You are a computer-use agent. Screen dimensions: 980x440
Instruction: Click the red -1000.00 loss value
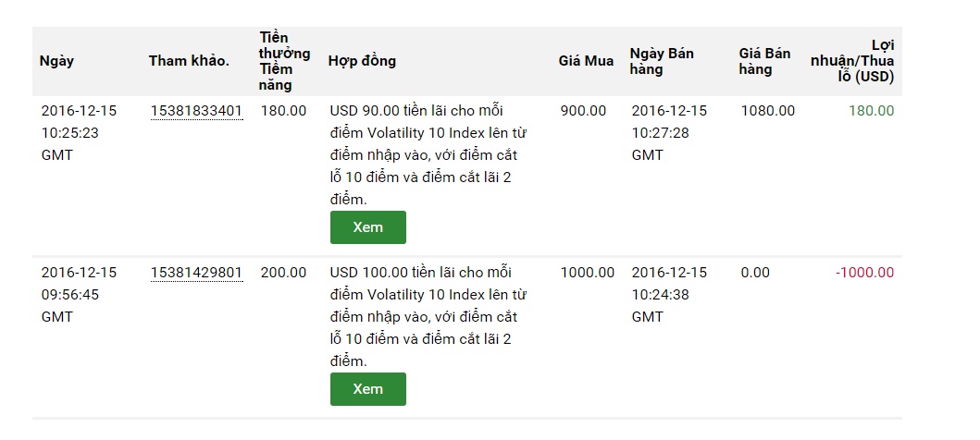click(864, 273)
